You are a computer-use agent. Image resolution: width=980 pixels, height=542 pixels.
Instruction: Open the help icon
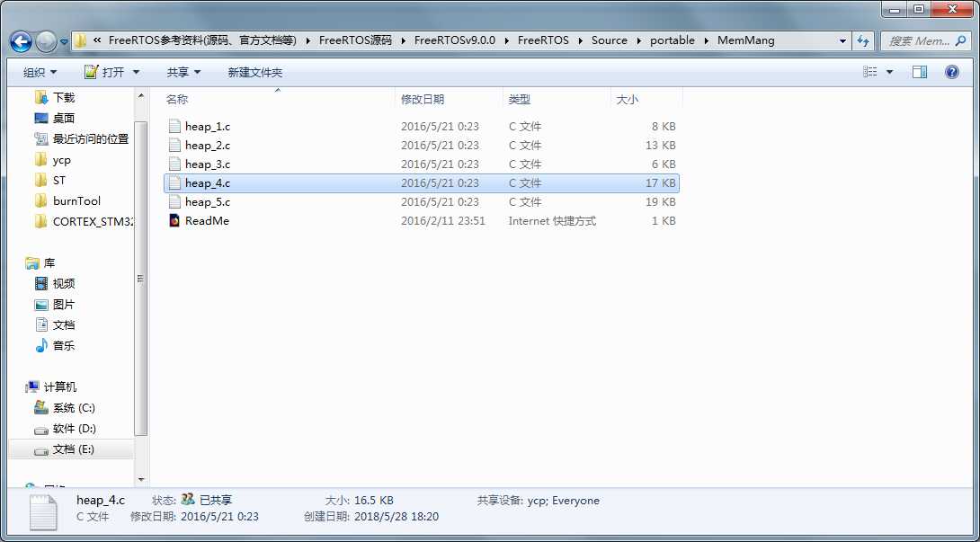coord(952,73)
